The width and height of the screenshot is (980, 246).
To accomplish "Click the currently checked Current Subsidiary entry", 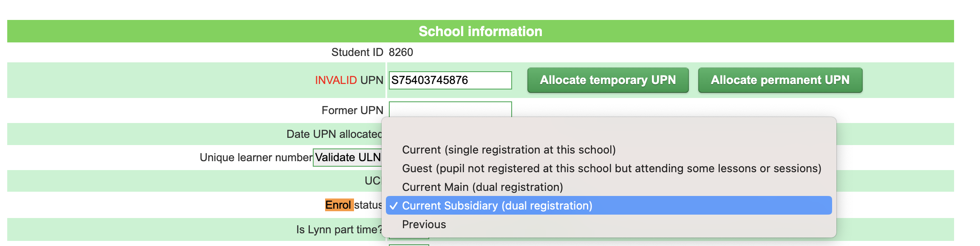I will (x=496, y=205).
